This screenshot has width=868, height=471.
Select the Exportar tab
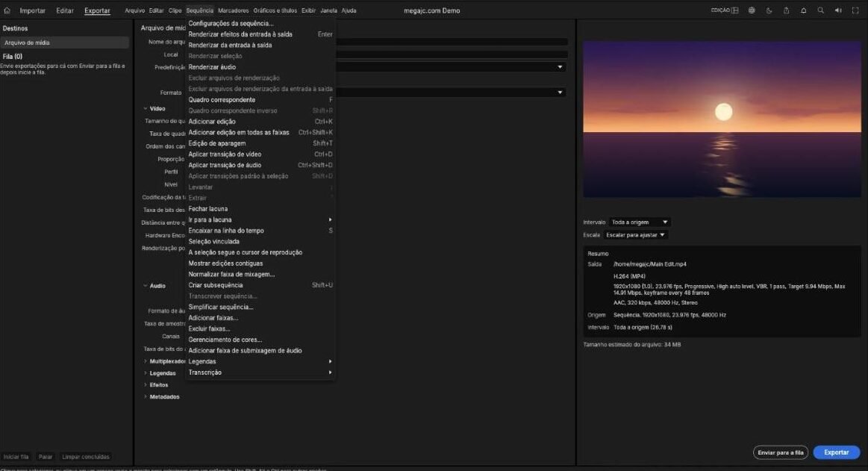pos(98,10)
